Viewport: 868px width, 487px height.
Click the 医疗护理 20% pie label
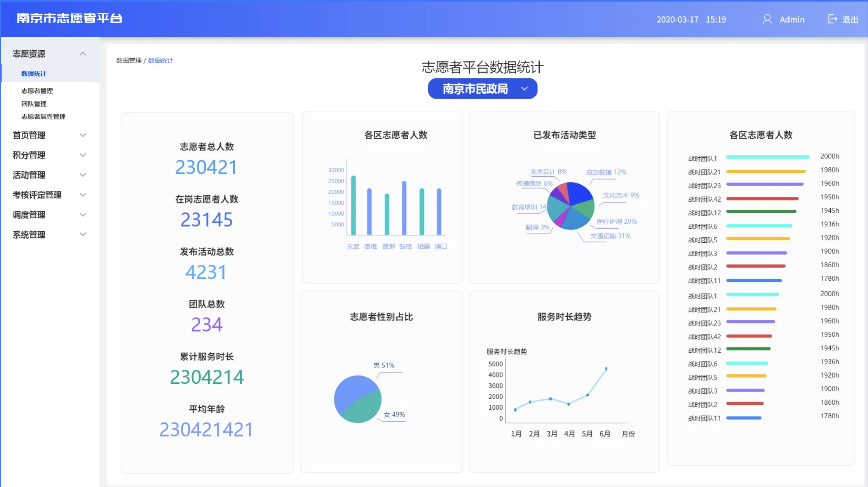[617, 221]
